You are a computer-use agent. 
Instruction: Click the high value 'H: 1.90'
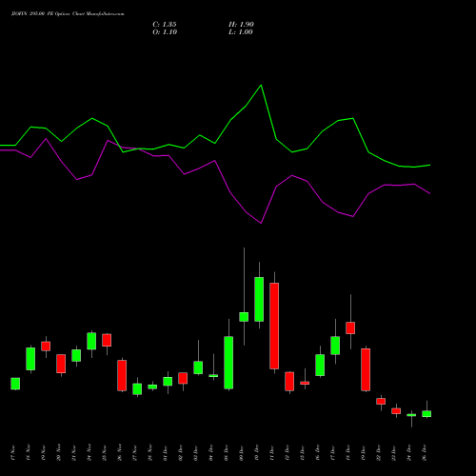[241, 25]
